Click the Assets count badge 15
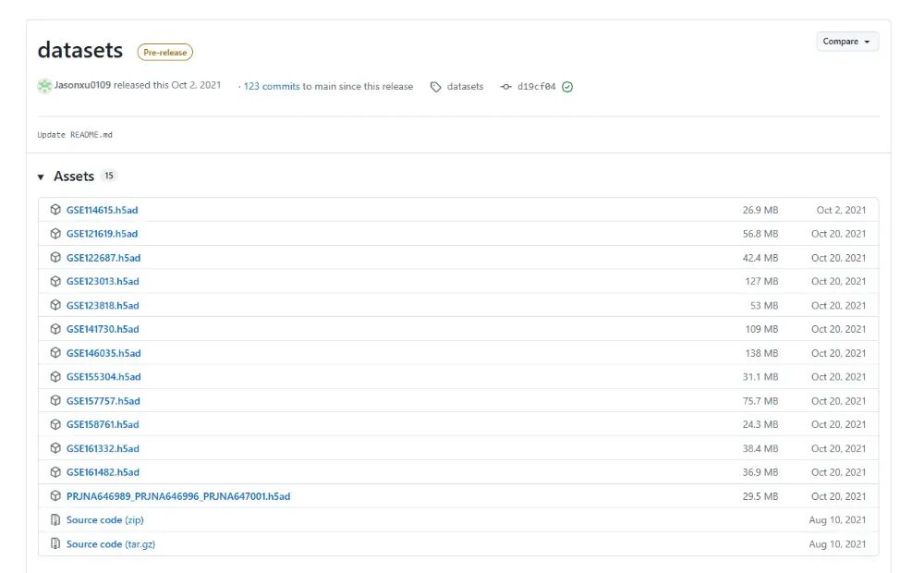Viewport: 924px width, 573px height. (108, 176)
